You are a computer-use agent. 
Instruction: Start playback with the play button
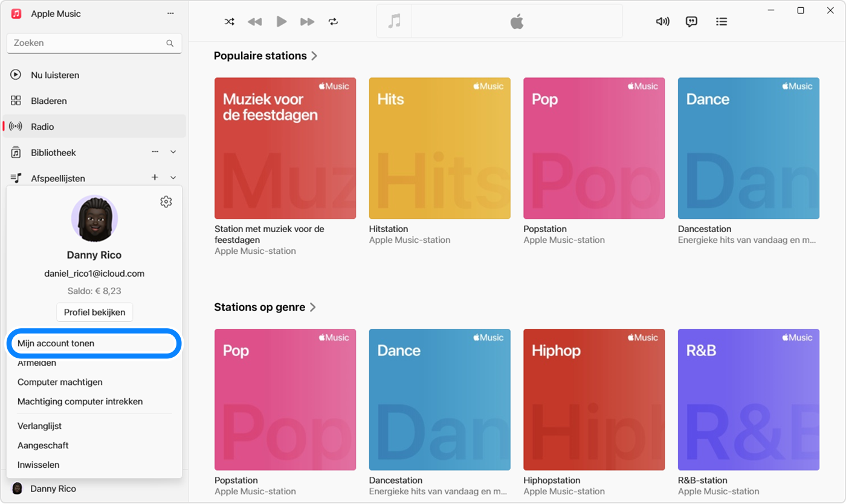tap(281, 22)
